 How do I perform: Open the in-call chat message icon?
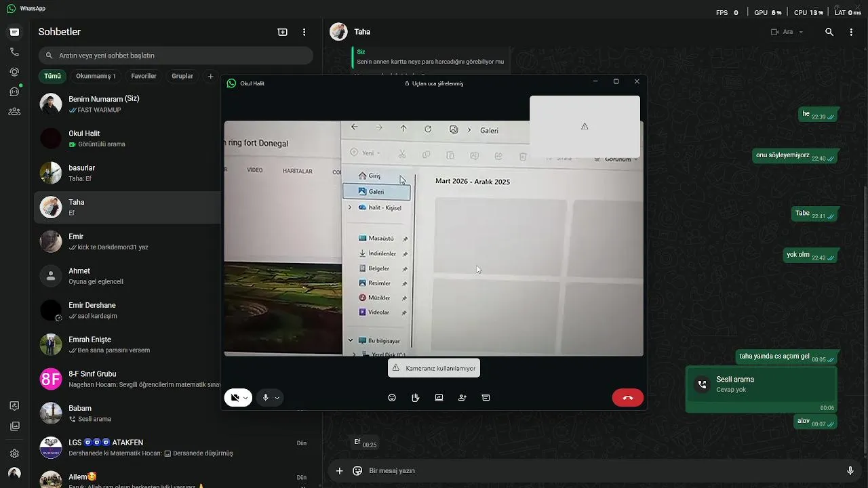point(486,398)
